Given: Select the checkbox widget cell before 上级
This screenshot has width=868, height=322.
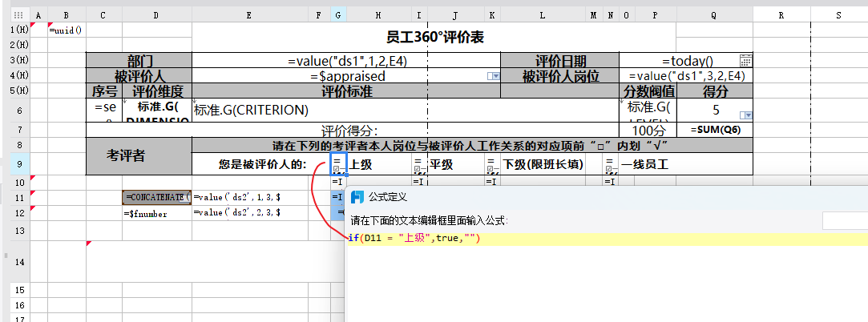Looking at the screenshot, I should click(338, 163).
